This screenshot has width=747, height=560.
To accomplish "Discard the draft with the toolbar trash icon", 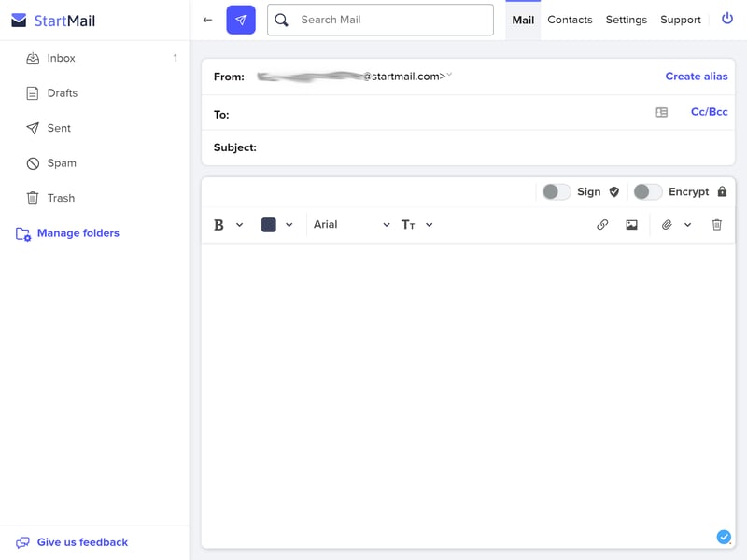I will coord(717,225).
